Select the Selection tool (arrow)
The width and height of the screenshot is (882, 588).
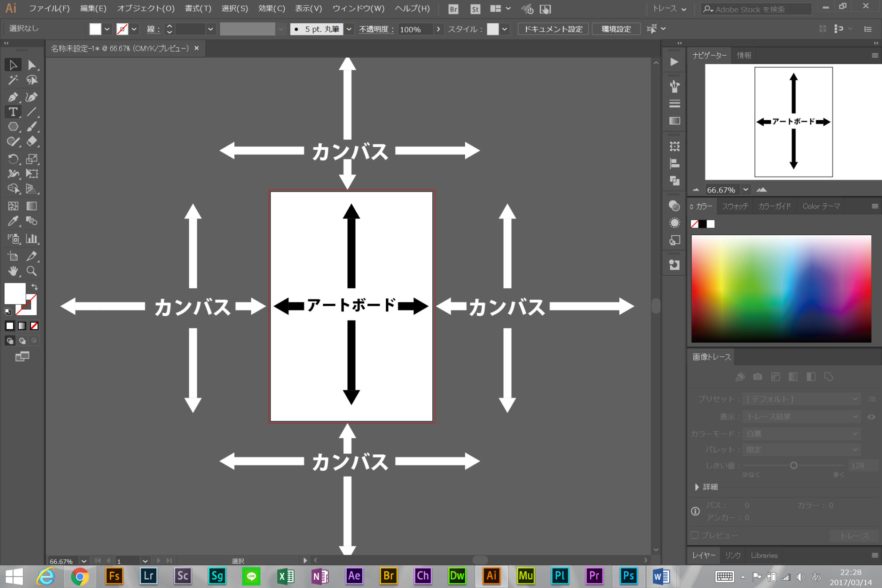click(x=11, y=64)
